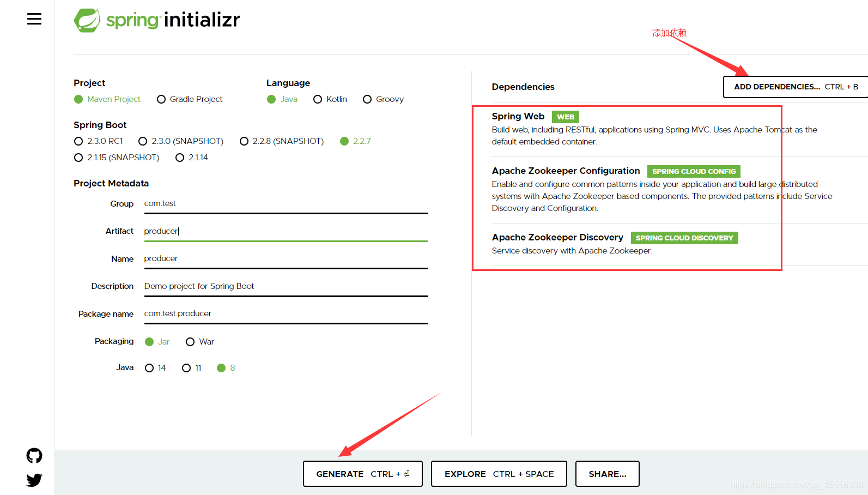Select Spring Boot 2.3.0 RC1

pyautogui.click(x=99, y=141)
